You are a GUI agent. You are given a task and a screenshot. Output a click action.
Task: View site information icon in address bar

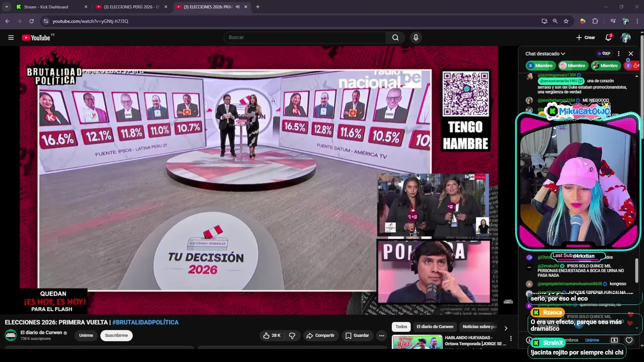[46, 21]
